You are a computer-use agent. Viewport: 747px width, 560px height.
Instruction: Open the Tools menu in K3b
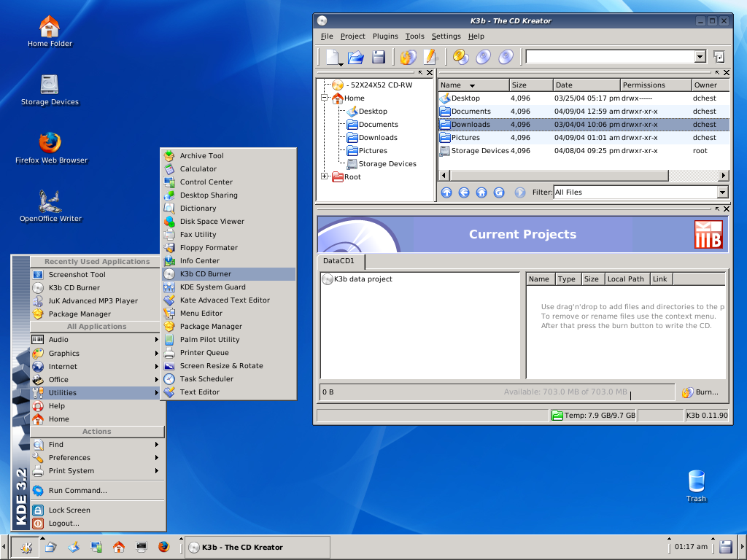click(x=414, y=36)
